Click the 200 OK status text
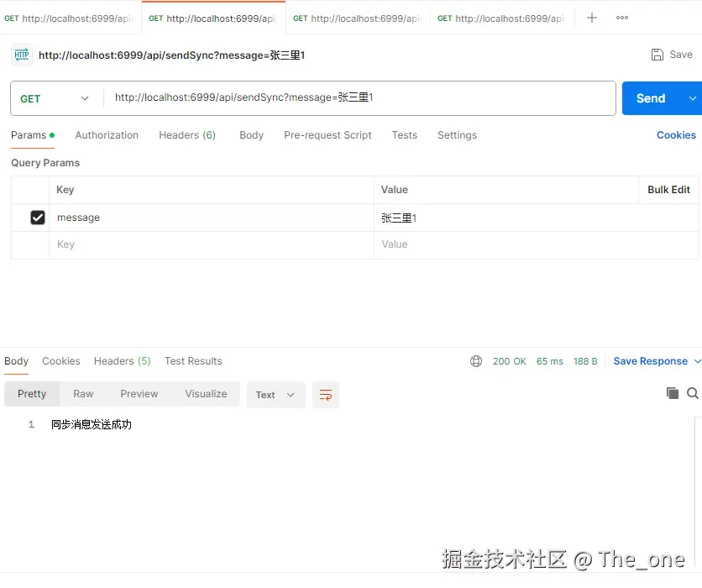The width and height of the screenshot is (702, 588). tap(510, 361)
